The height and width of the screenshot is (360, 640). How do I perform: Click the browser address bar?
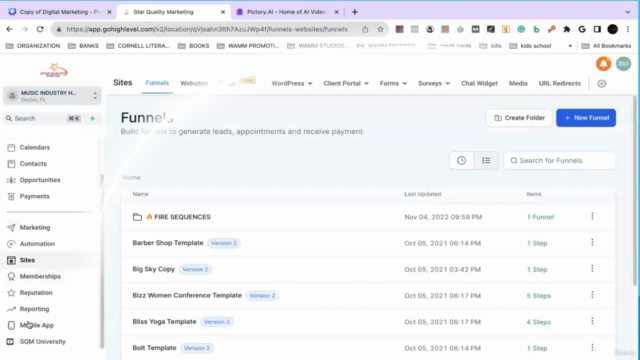click(x=207, y=29)
